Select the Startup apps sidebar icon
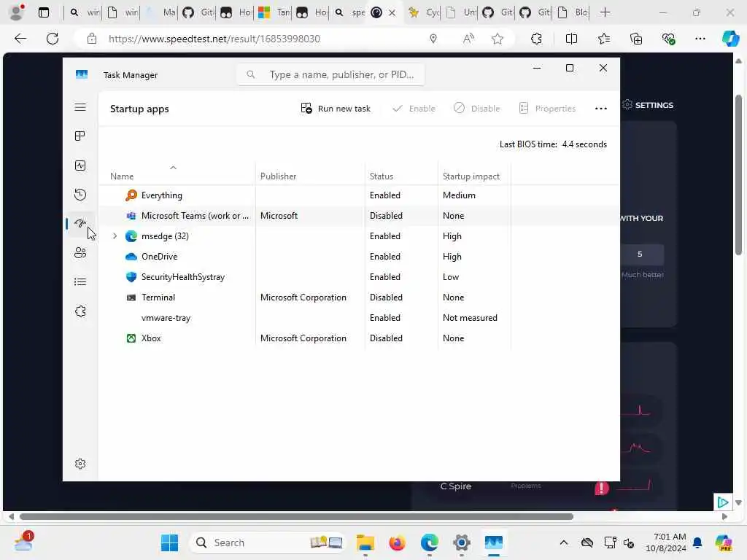The image size is (747, 560). coord(80,223)
